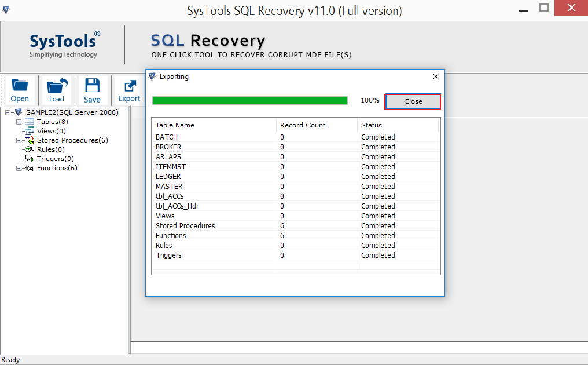Select Stored Procedures(6) in the tree
The image size is (588, 365).
[72, 140]
